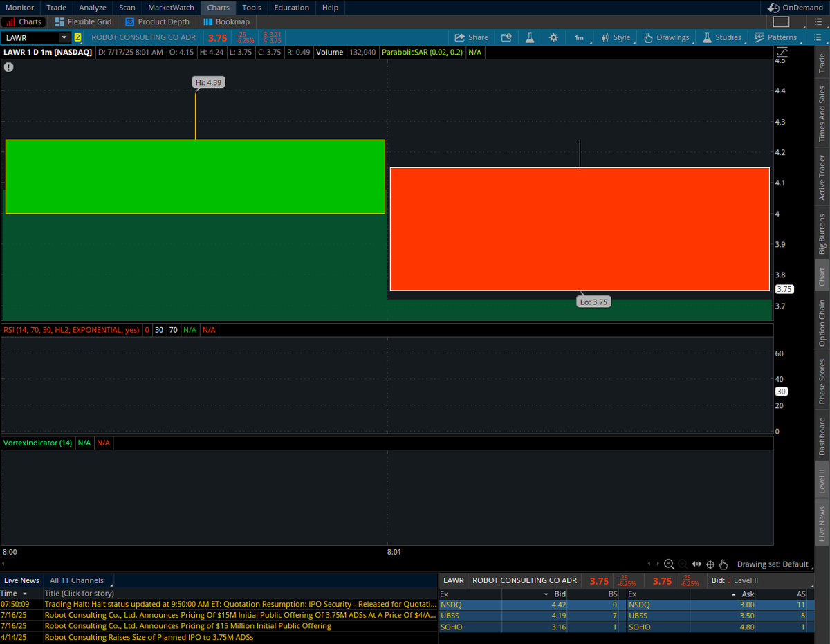Open the chart alerts icon next to Share
The image size is (830, 644).
pyautogui.click(x=506, y=37)
